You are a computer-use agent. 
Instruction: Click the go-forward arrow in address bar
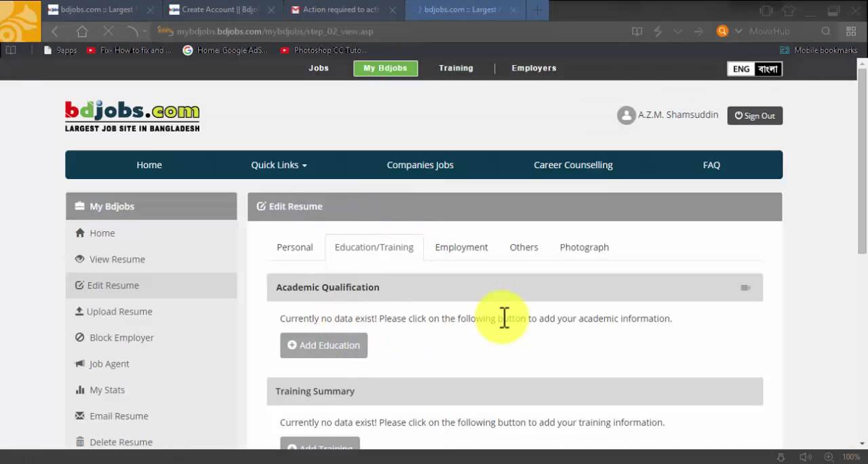pyautogui.click(x=699, y=31)
